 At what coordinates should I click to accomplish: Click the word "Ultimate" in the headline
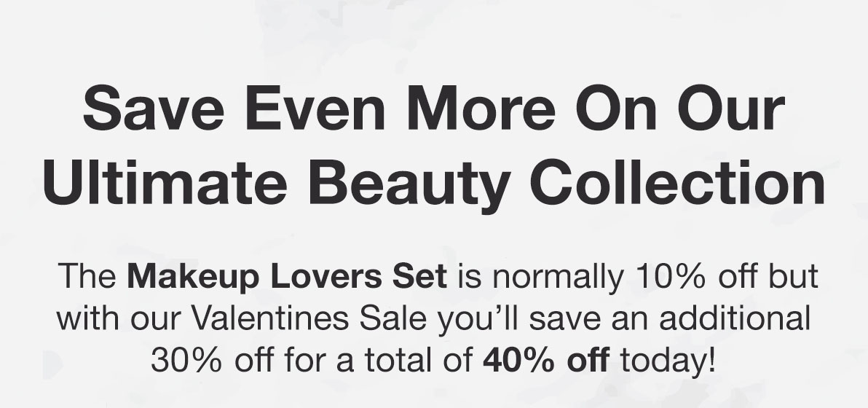pyautogui.click(x=165, y=182)
